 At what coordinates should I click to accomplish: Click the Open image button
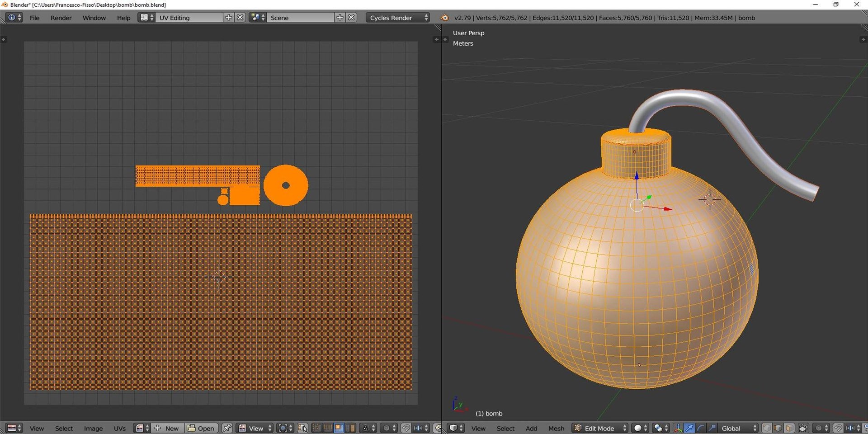202,428
